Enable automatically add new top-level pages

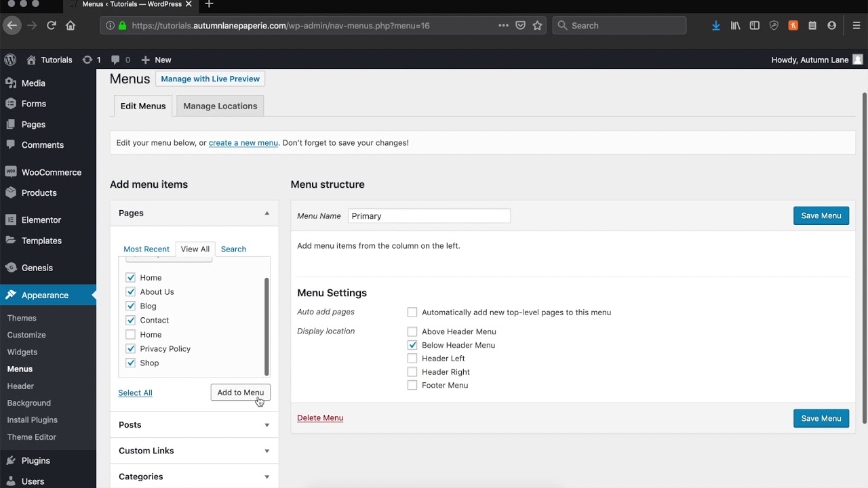(412, 312)
